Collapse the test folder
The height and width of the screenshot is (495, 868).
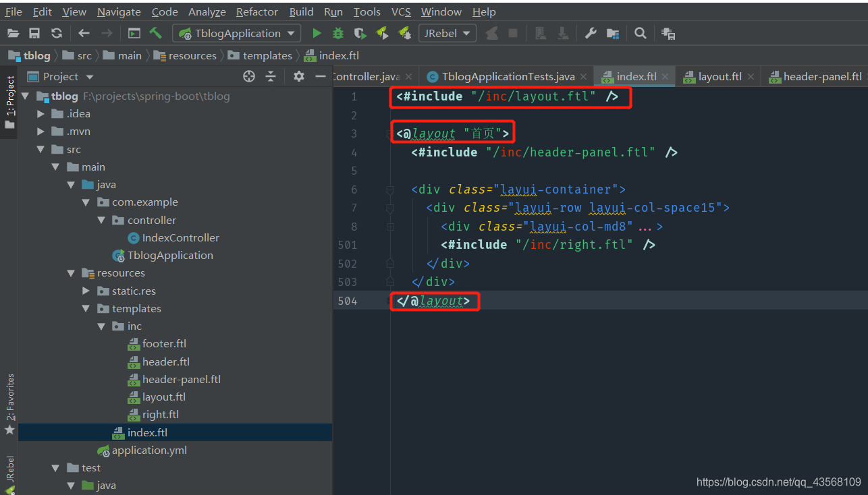click(x=56, y=468)
